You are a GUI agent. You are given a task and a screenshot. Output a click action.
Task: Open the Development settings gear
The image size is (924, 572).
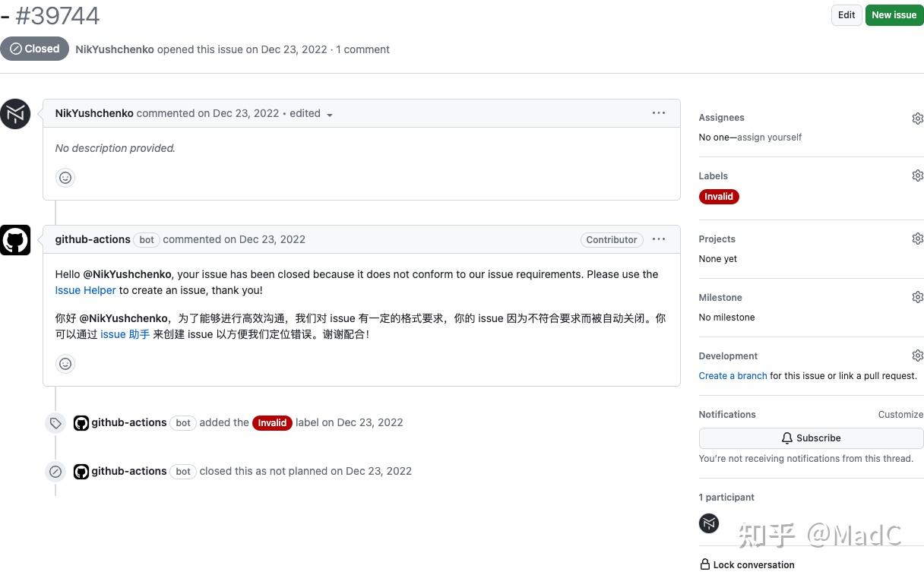tap(917, 356)
